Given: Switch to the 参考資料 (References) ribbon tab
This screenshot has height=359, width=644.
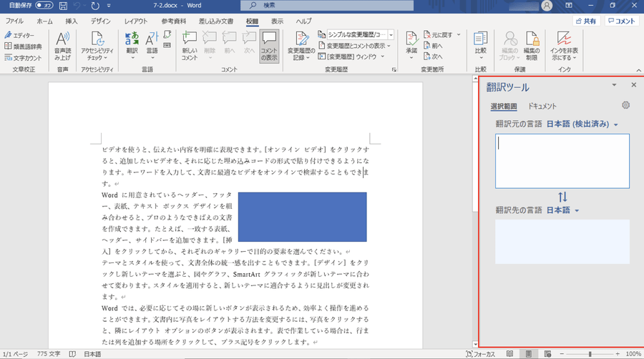Looking at the screenshot, I should (x=172, y=21).
